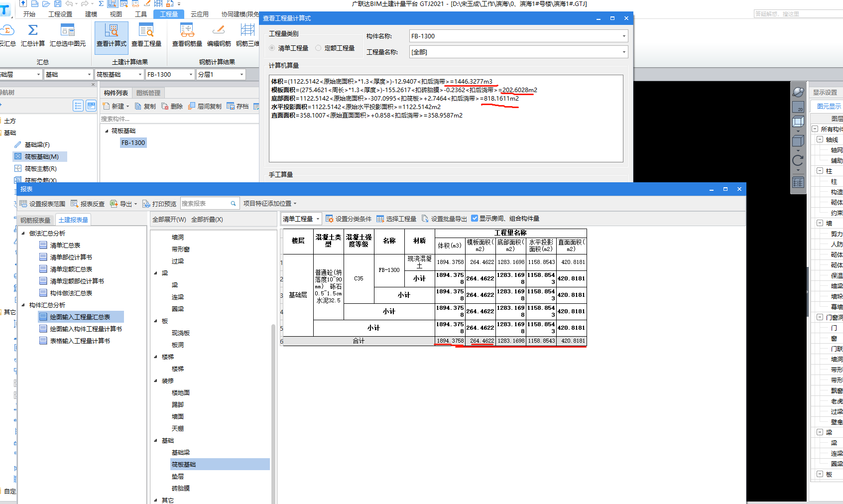The width and height of the screenshot is (843, 504).
Task: Select 砖胎膜 in report category tree
Action: (x=181, y=488)
